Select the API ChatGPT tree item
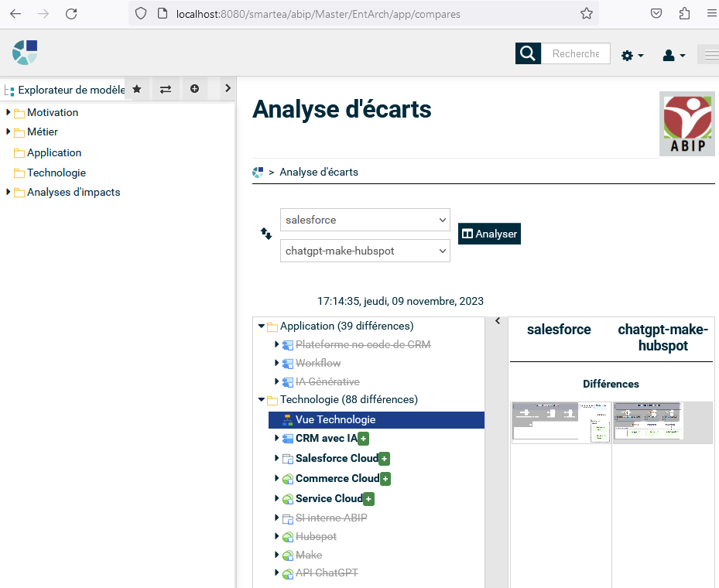Screen dimensions: 719x588 tap(327, 573)
